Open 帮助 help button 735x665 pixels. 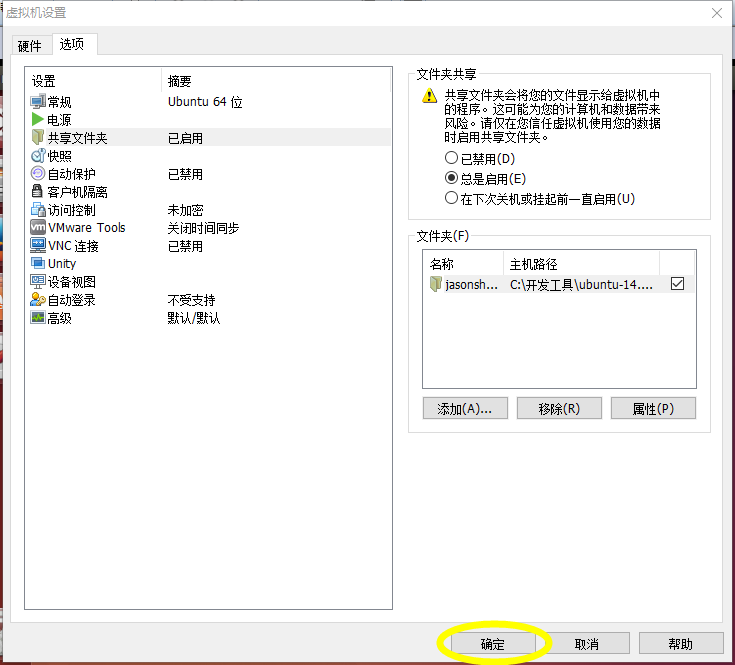681,644
